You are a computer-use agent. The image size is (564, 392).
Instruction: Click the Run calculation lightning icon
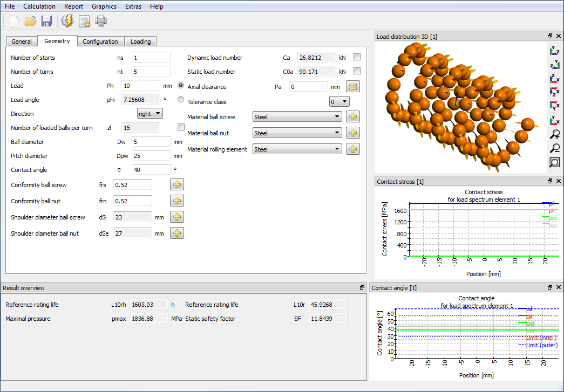(x=67, y=21)
